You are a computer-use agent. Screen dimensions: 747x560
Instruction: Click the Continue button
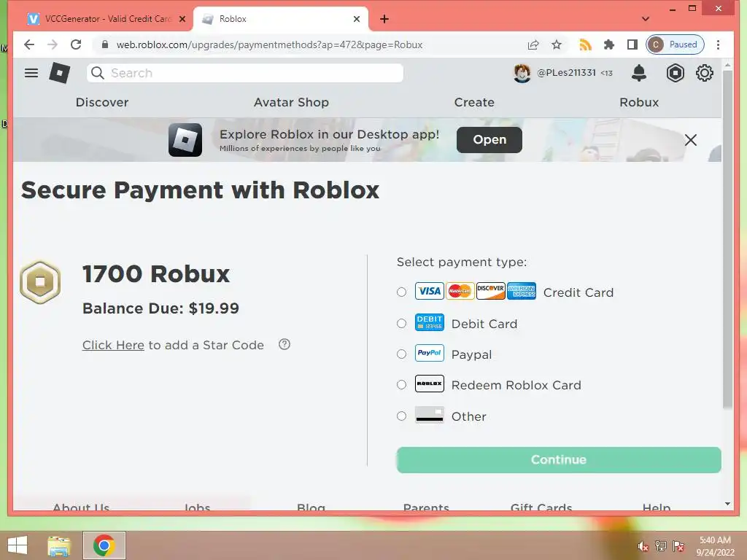tap(559, 459)
